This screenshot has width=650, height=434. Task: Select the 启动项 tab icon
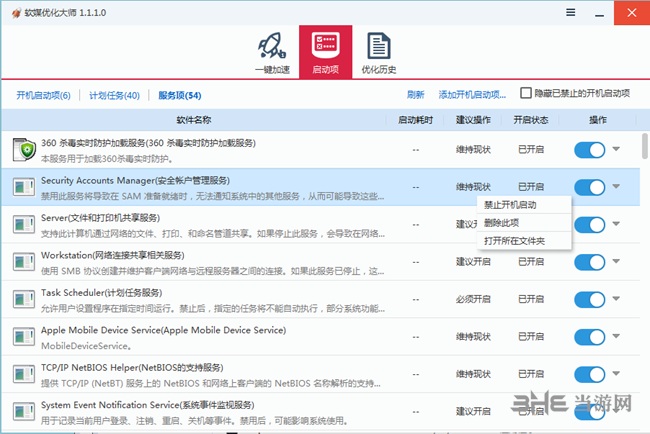[x=325, y=45]
